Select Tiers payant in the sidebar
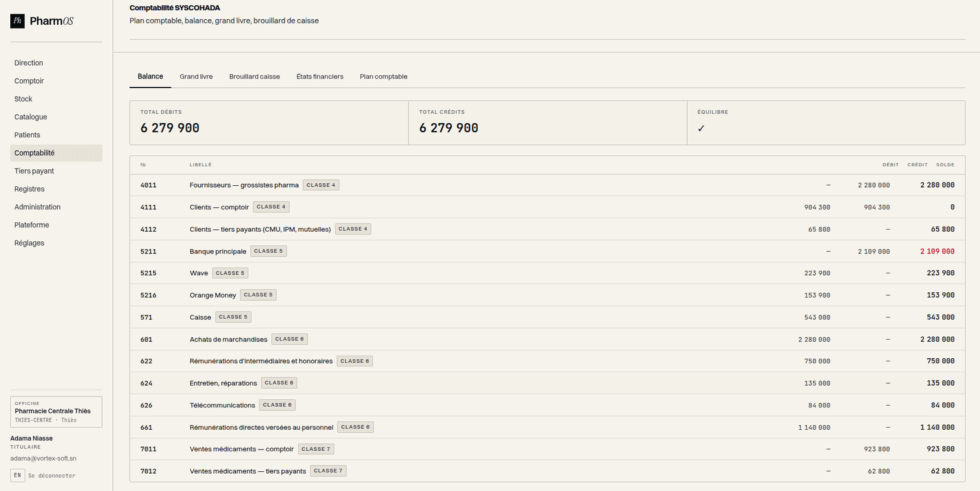Image resolution: width=980 pixels, height=491 pixels. click(x=34, y=170)
